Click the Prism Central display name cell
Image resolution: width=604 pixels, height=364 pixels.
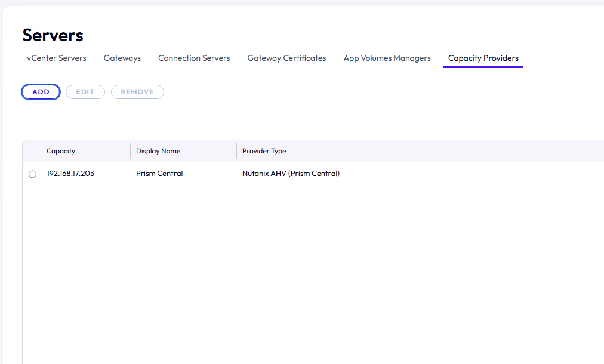[x=159, y=174]
